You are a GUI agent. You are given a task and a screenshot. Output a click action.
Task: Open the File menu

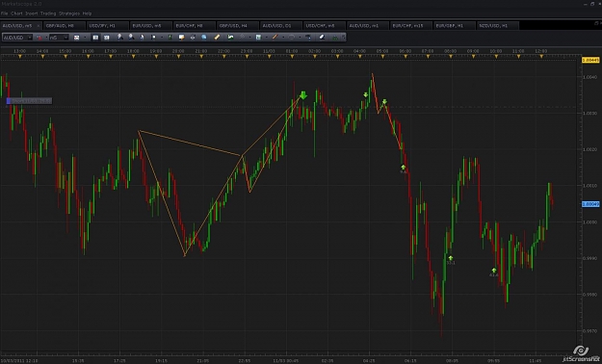[x=4, y=13]
